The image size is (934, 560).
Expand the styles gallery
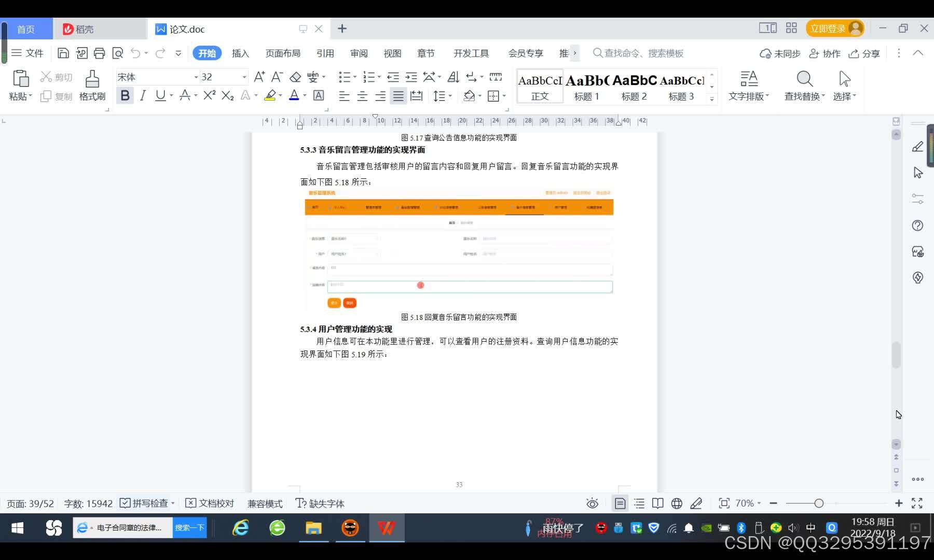pyautogui.click(x=712, y=98)
